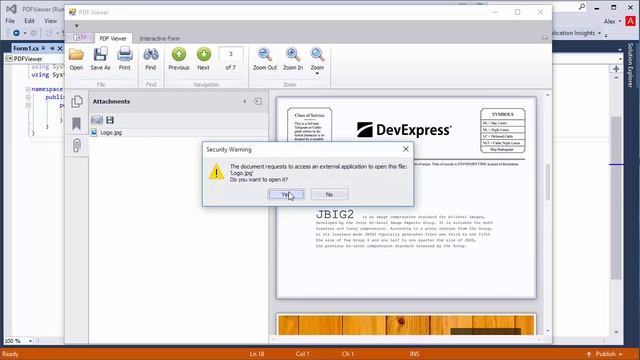Open Visual Studio quick launch search icon
Image resolution: width=640 pixels, height=360 pixels.
582,7
